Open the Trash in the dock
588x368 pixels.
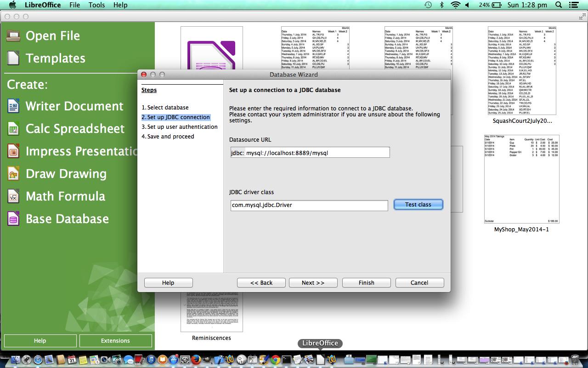(x=575, y=359)
